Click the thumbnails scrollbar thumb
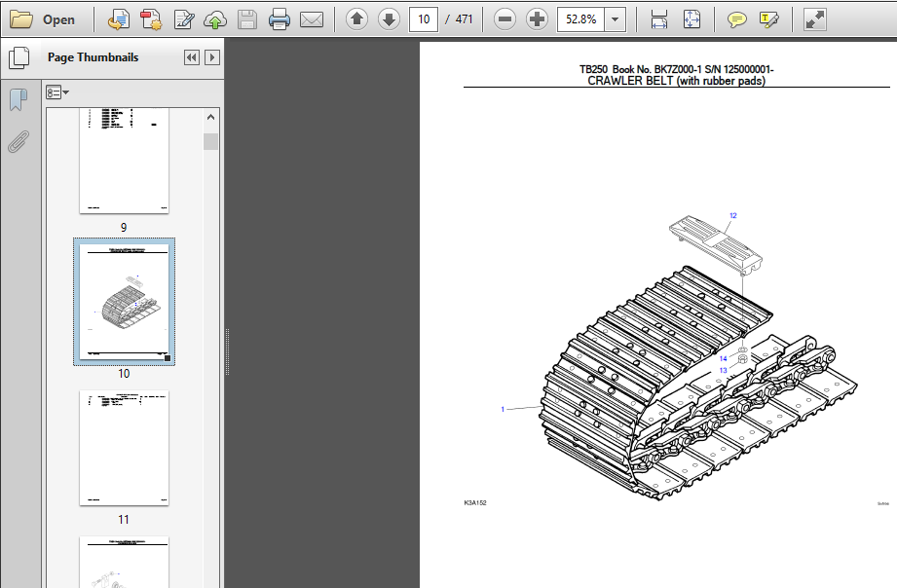 [210, 141]
